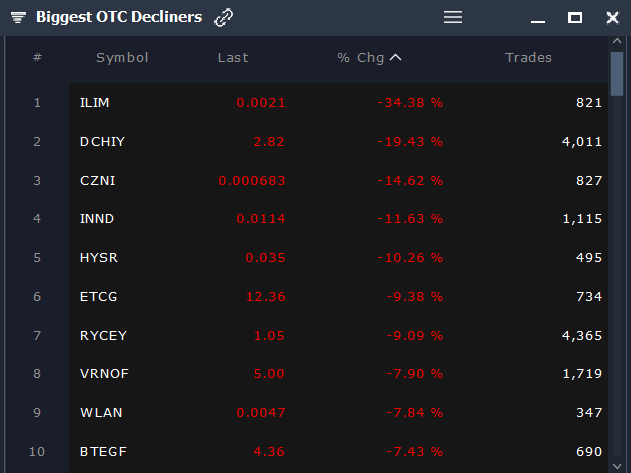Sort by the Trades column header
This screenshot has height=473, width=631.
tap(528, 58)
